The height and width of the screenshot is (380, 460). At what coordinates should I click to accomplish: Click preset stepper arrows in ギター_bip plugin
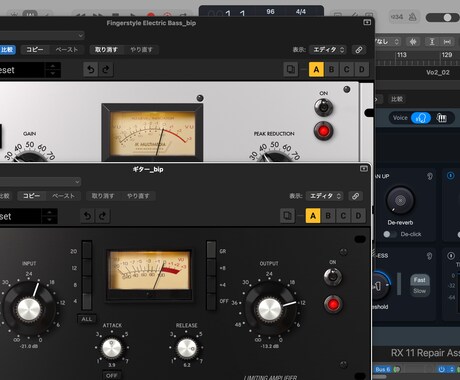[49, 216]
